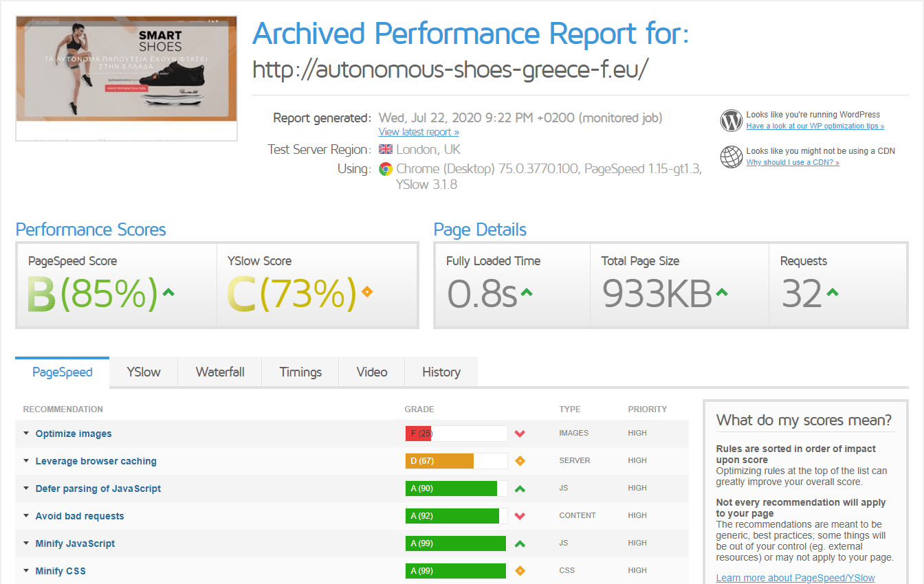Screen dimensions: 924x584
Task: Click Minify JavaScript recommendation title
Action: coord(76,543)
